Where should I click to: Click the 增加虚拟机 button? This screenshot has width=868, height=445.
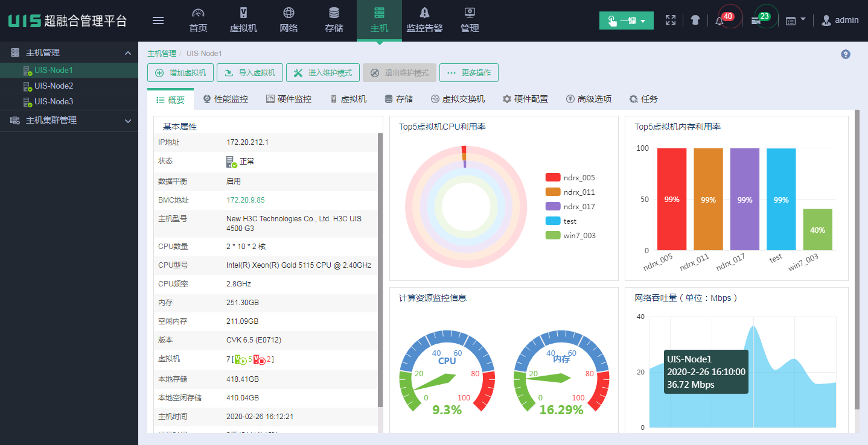point(180,73)
